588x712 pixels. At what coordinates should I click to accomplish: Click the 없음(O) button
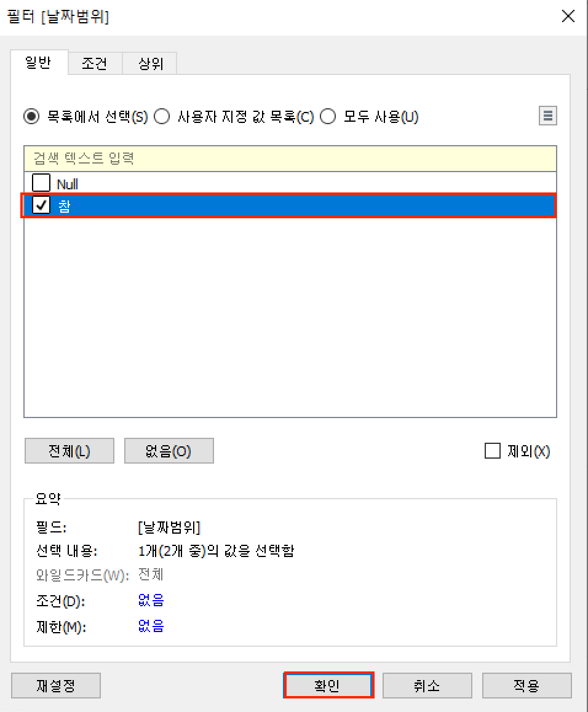tap(169, 451)
